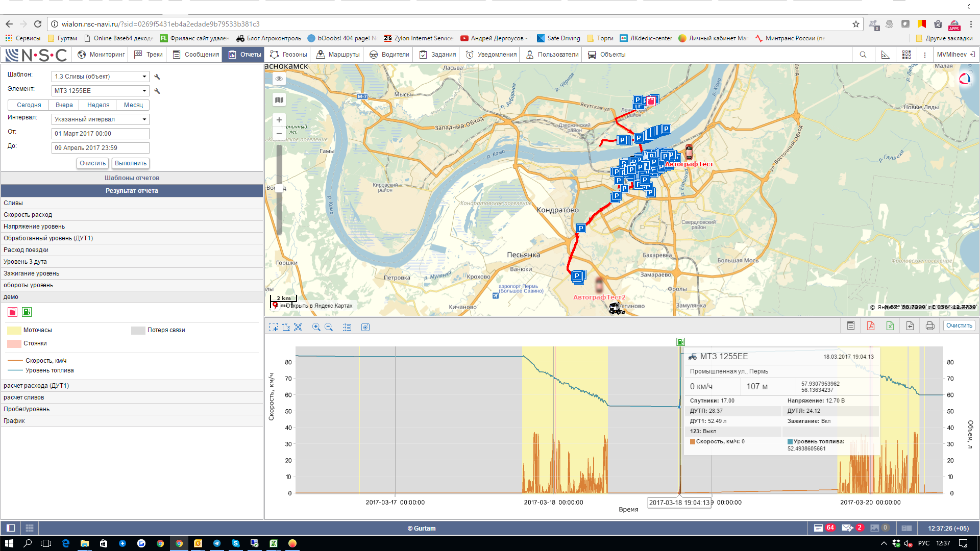Open Шаблон template dropdown
The width and height of the screenshot is (980, 551).
point(101,77)
